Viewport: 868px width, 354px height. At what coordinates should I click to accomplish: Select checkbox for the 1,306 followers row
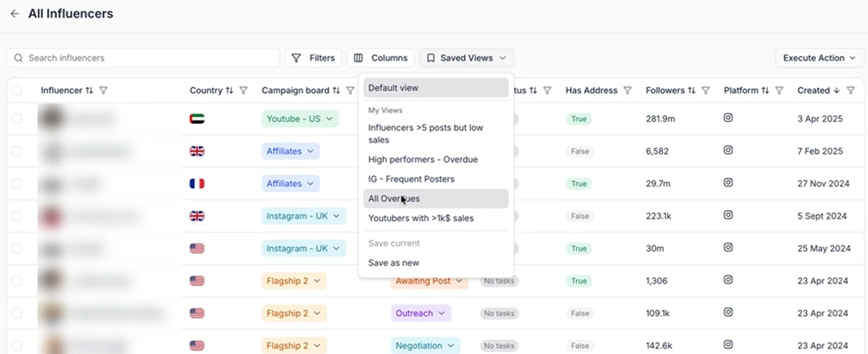[x=16, y=281]
